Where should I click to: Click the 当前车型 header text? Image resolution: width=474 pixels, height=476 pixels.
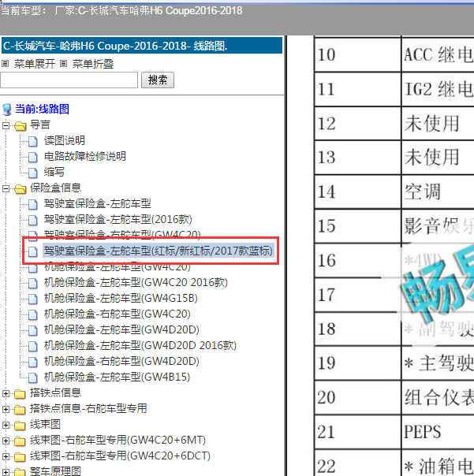tap(121, 11)
